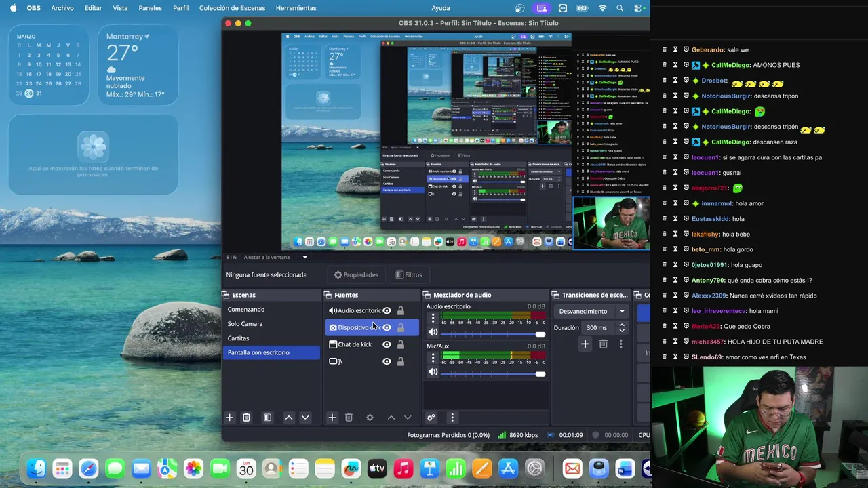Hide the Audio escritorio source

pyautogui.click(x=387, y=310)
